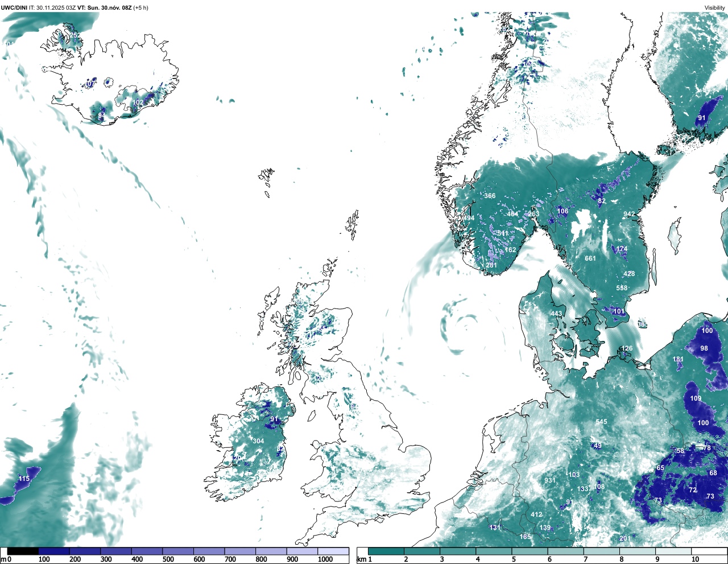The width and height of the screenshot is (728, 564).
Task: Click the '661' value in southern Sweden
Action: point(590,258)
